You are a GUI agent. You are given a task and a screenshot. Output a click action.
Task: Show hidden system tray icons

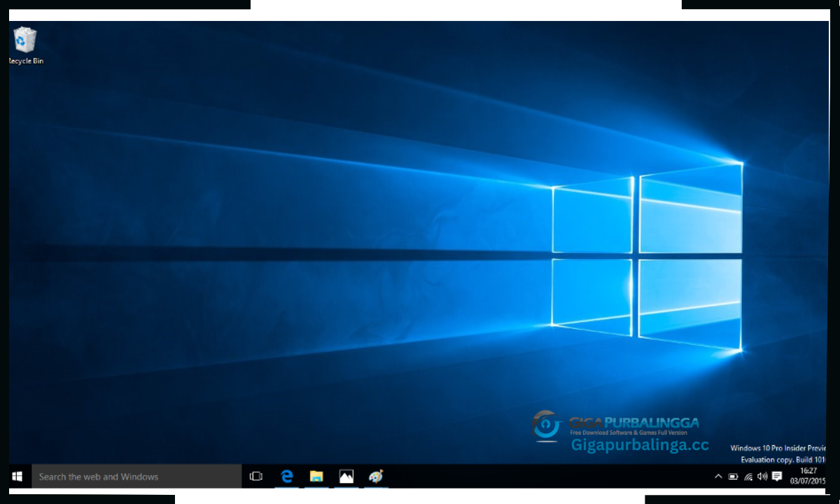click(x=717, y=477)
